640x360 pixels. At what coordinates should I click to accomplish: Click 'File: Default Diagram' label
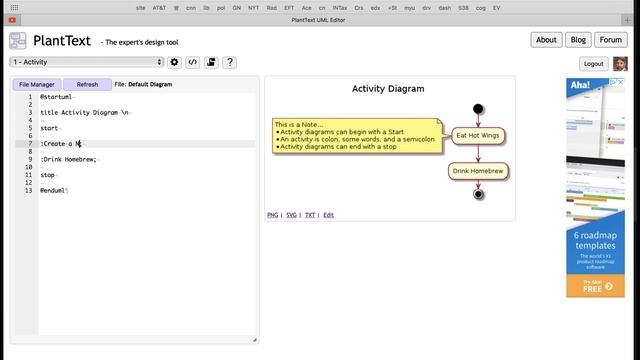(143, 84)
